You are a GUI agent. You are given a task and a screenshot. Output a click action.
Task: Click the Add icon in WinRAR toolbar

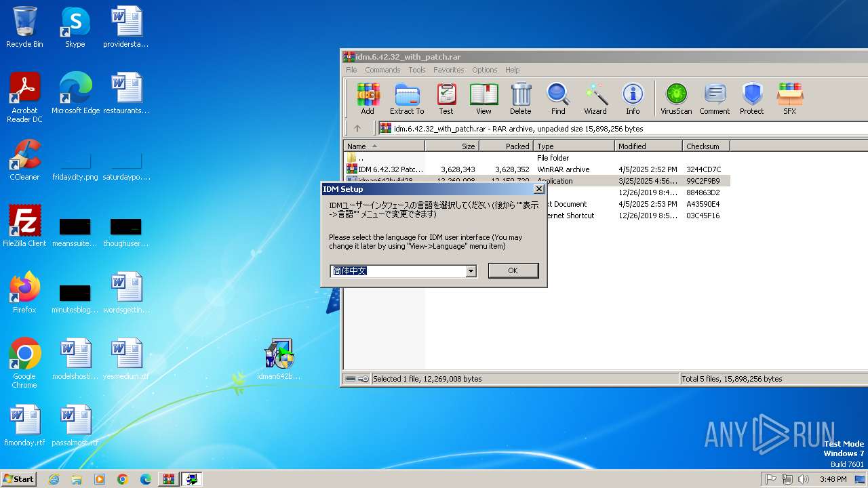click(368, 99)
